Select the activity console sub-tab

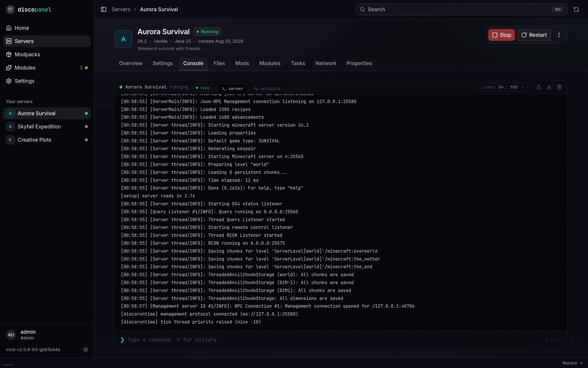pyautogui.click(x=267, y=89)
